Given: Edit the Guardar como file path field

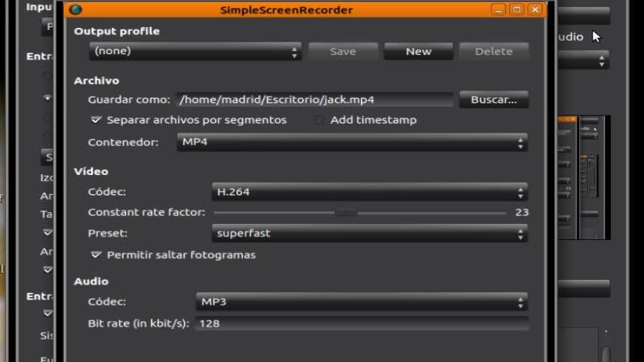Looking at the screenshot, I should [314, 100].
